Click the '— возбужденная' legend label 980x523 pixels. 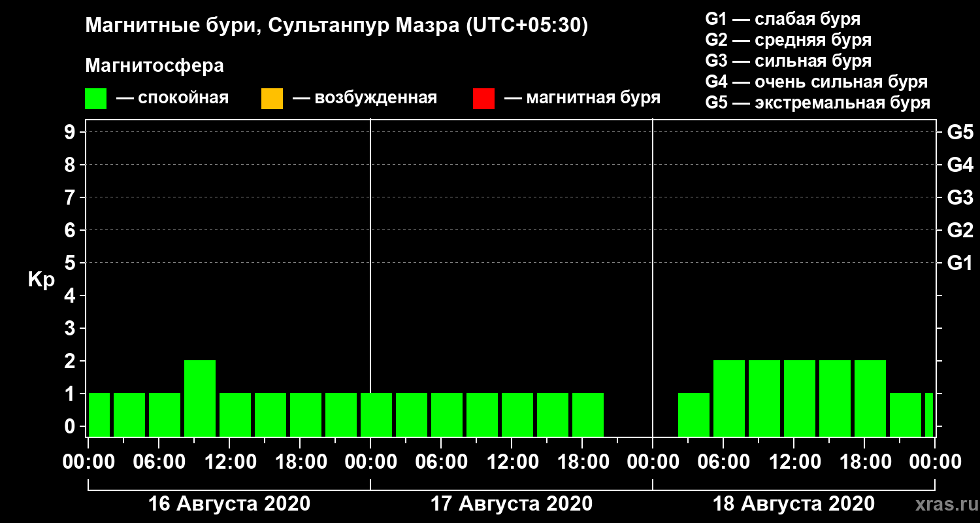point(365,99)
